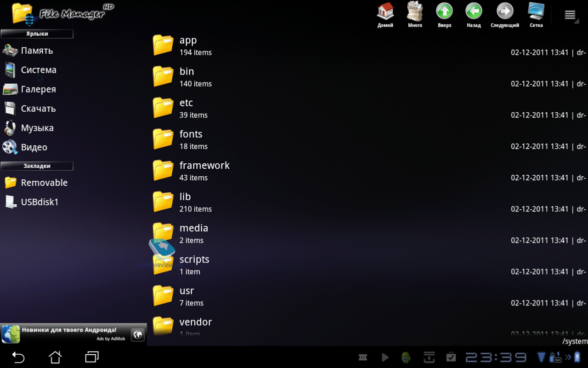Click the '210 items' count text
The image size is (588, 368).
point(196,209)
